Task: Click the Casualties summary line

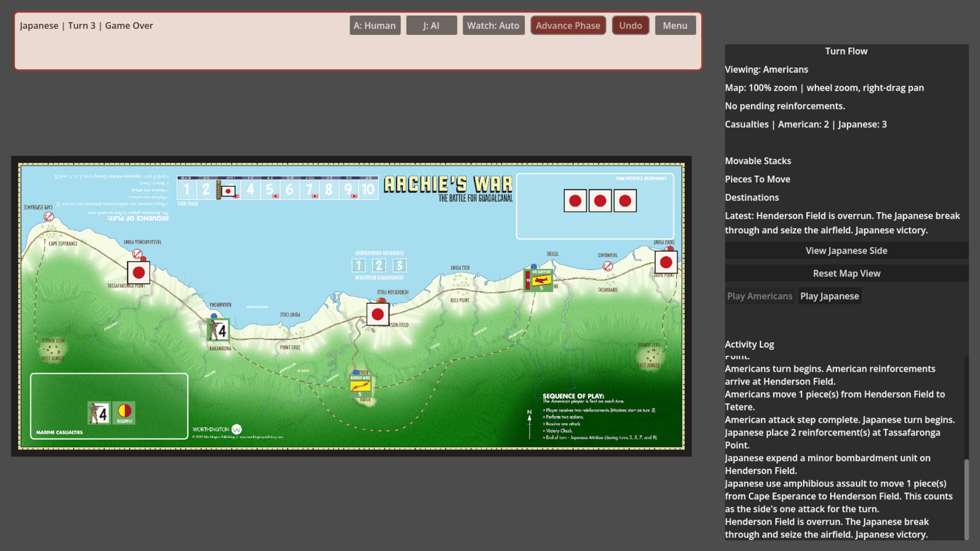Action: pyautogui.click(x=805, y=124)
